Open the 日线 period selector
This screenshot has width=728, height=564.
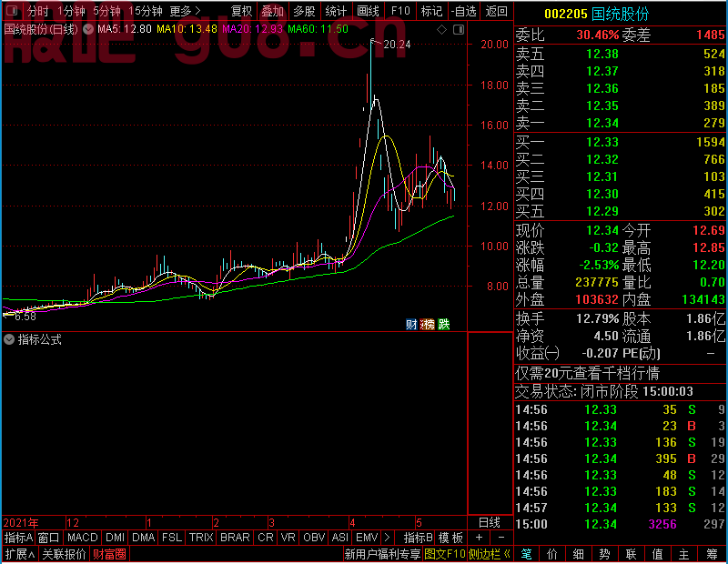coord(490,523)
